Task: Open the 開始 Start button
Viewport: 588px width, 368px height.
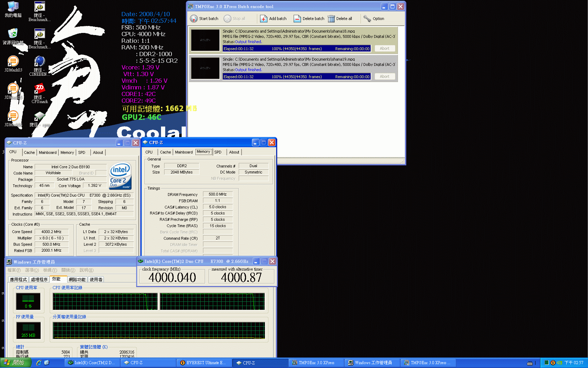Action: [x=16, y=363]
